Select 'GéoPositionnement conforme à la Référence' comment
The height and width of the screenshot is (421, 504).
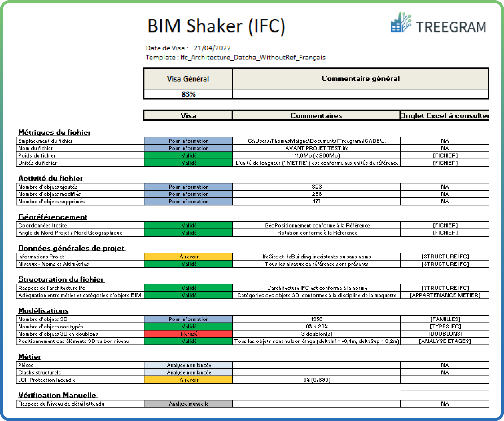(317, 225)
